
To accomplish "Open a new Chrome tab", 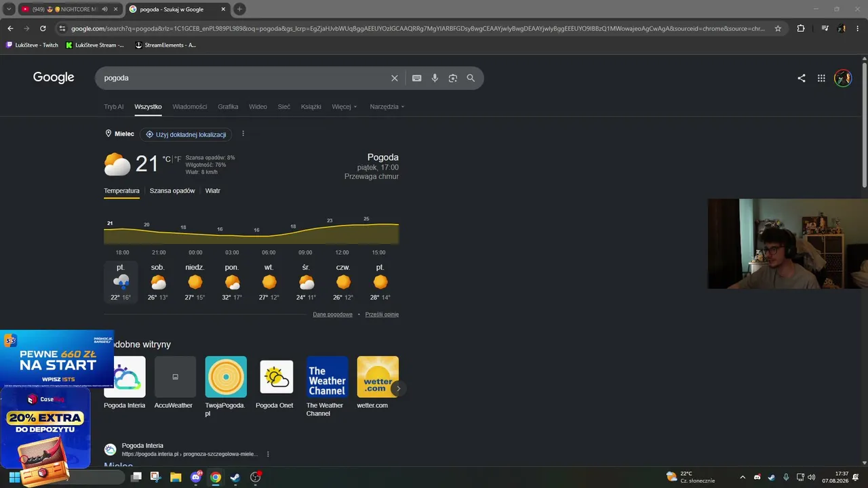I will pyautogui.click(x=239, y=9).
